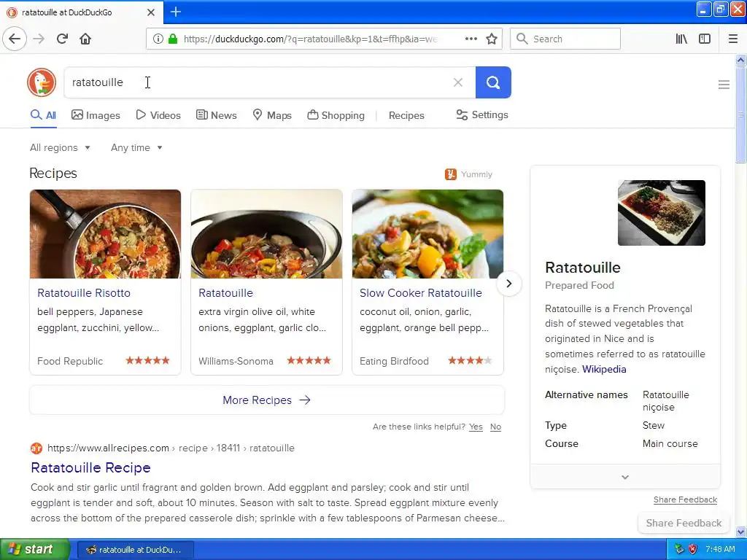The image size is (747, 560).
Task: Open page actions three-dot menu
Action: [471, 39]
